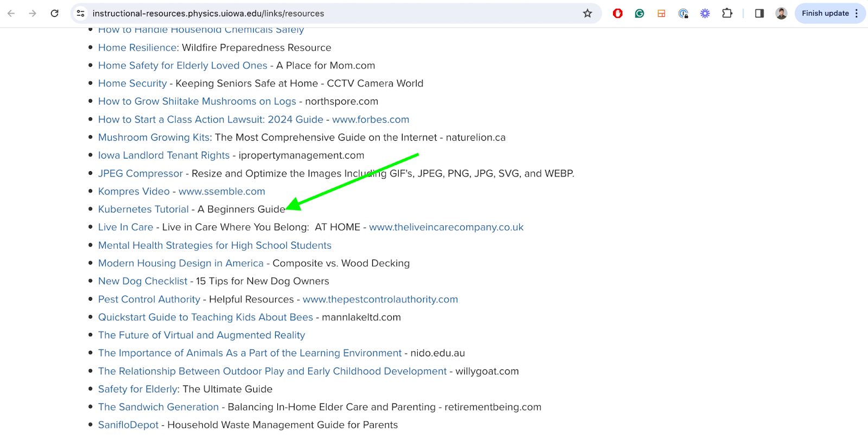Focus the address bar URL
Screen dimensions: 868x435
pyautogui.click(x=208, y=14)
